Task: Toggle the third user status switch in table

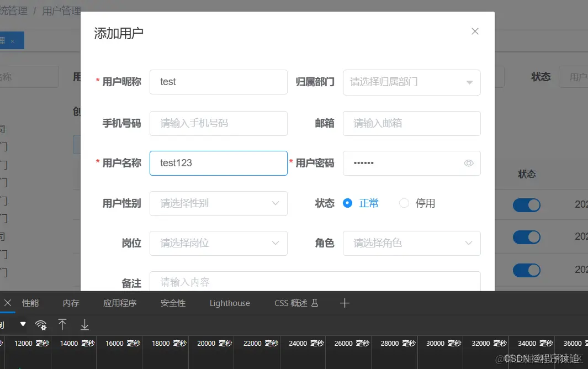Action: pyautogui.click(x=527, y=270)
